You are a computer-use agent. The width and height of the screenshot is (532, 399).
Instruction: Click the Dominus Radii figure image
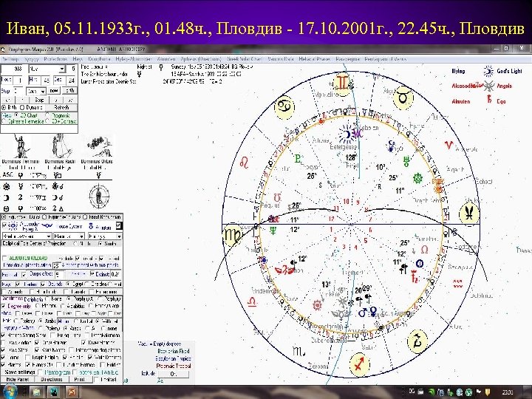(x=61, y=146)
